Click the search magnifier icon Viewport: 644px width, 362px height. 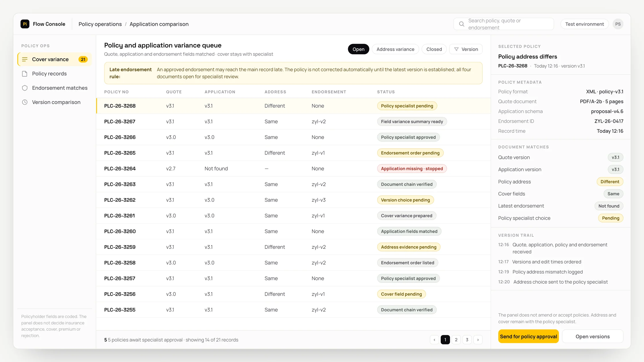(x=461, y=24)
